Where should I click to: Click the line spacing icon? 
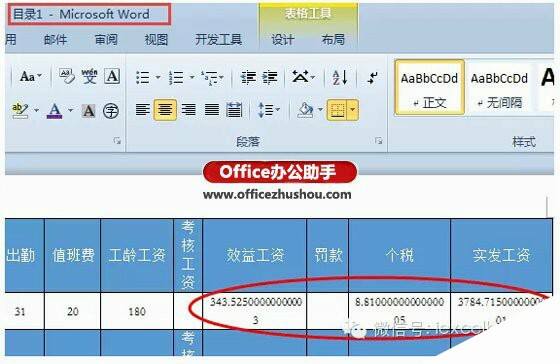click(x=265, y=110)
